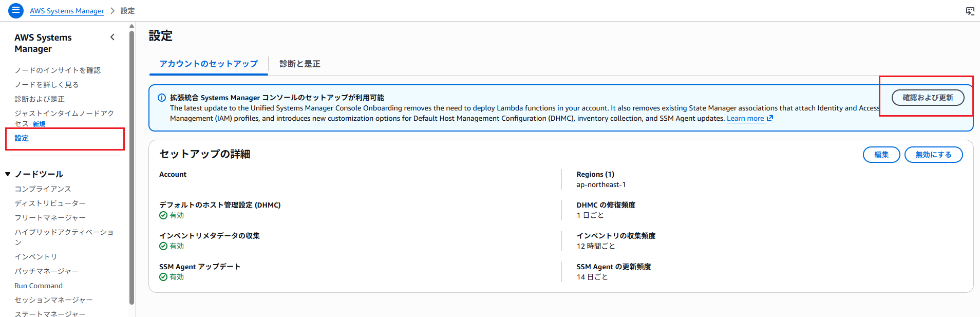980x317 pixels.
Task: Click the check icon under SSM Agent アップデート
Action: point(163,277)
